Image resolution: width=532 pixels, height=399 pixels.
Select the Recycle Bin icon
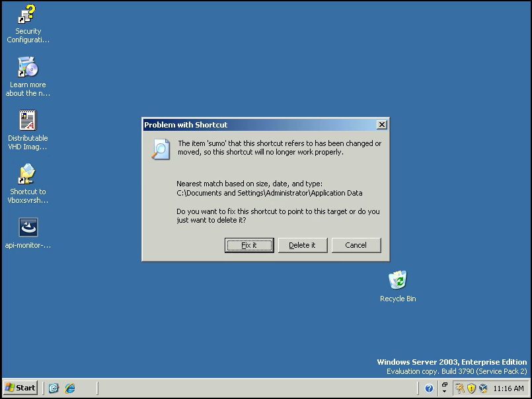pyautogui.click(x=398, y=281)
